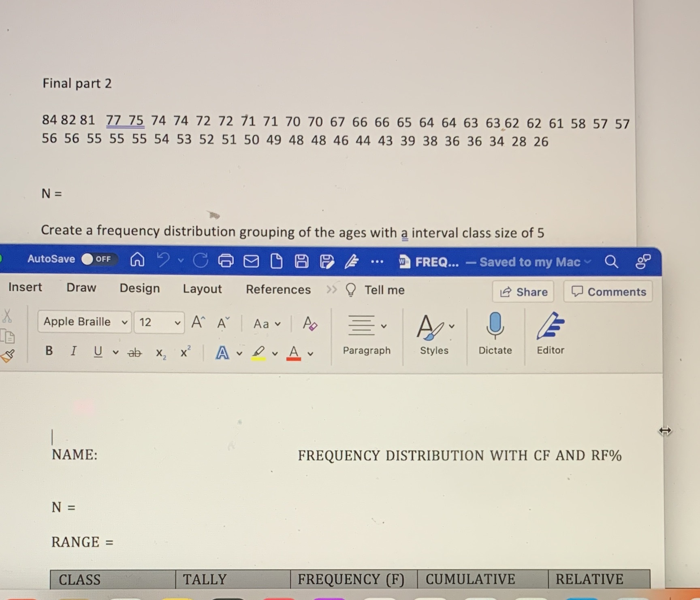This screenshot has height=600, width=700.
Task: Click the Tell me search field
Action: (383, 290)
